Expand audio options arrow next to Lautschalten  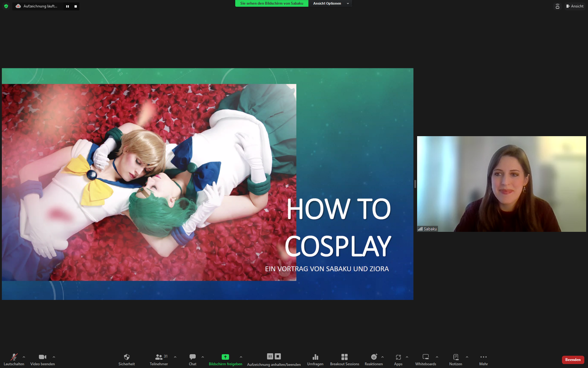point(24,357)
